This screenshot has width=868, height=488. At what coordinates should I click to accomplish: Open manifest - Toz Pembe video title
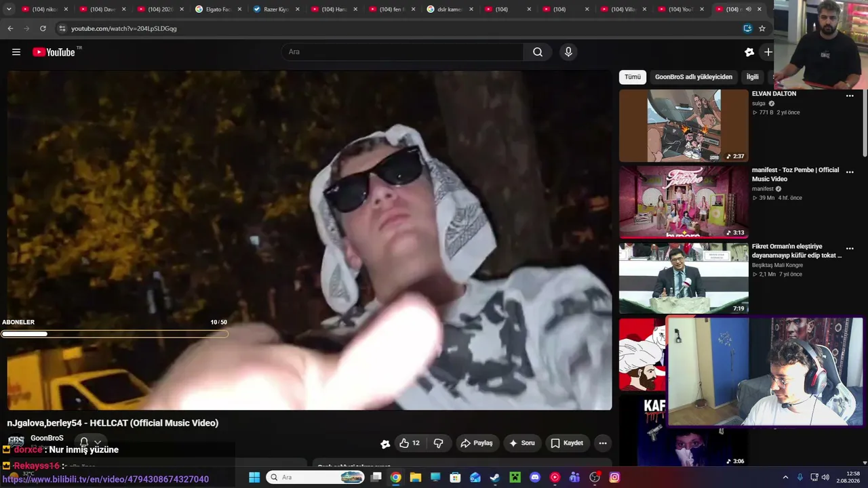[x=795, y=175]
